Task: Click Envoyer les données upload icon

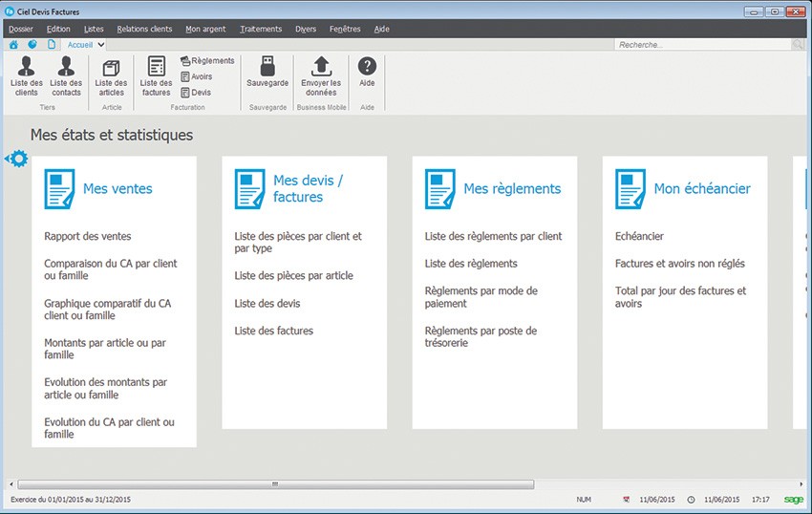Action: 321,65
